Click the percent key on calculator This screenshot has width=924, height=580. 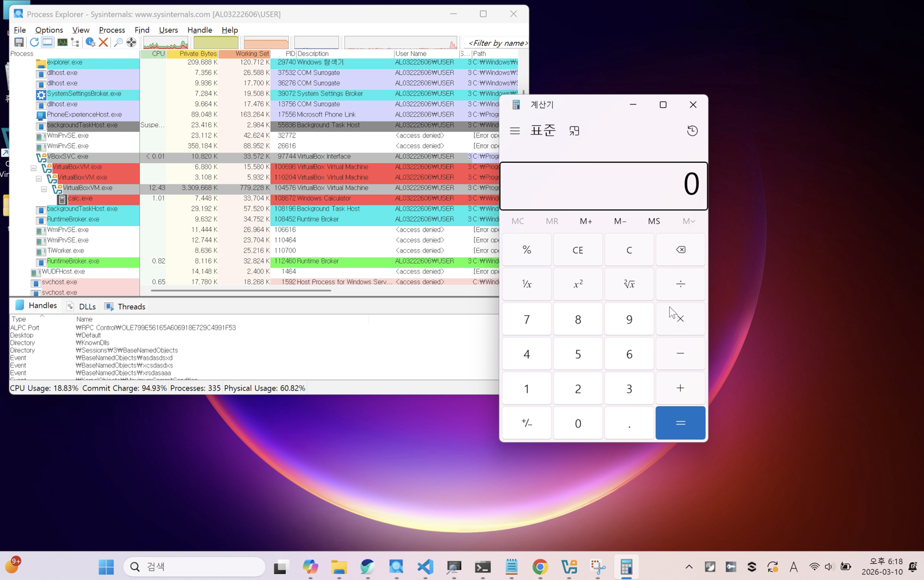(x=527, y=250)
